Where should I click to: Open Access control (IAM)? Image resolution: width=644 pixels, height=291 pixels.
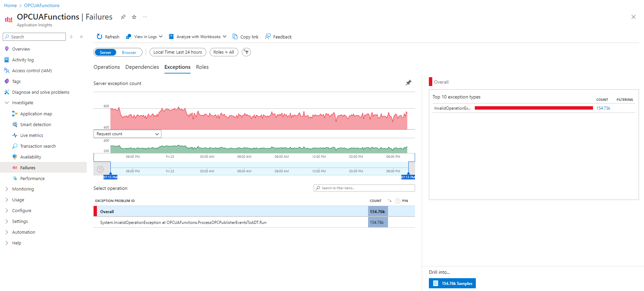(32, 70)
